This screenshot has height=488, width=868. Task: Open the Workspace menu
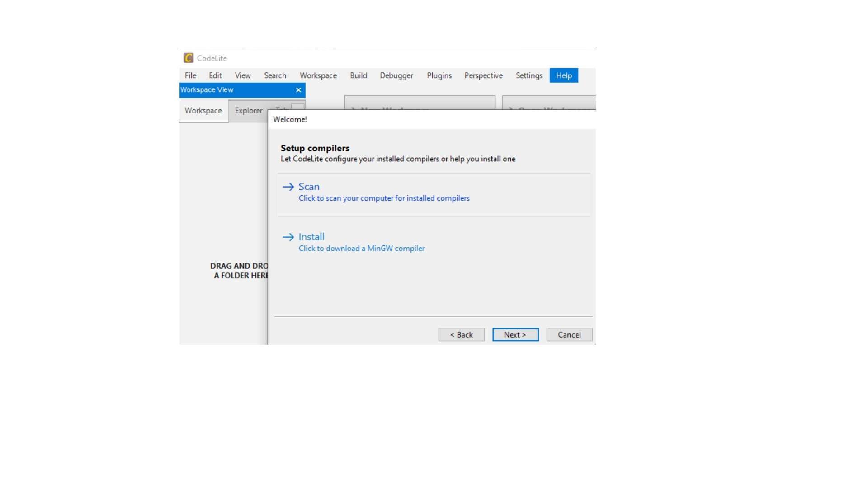pyautogui.click(x=318, y=75)
